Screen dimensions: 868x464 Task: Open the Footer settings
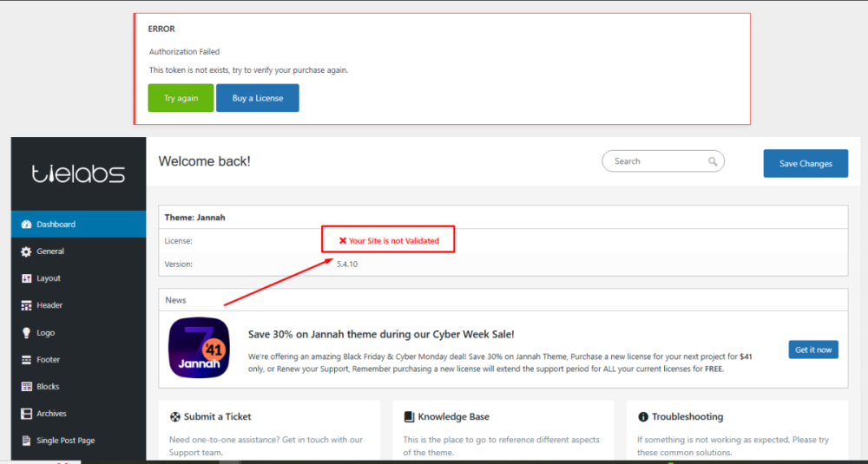pyautogui.click(x=79, y=359)
